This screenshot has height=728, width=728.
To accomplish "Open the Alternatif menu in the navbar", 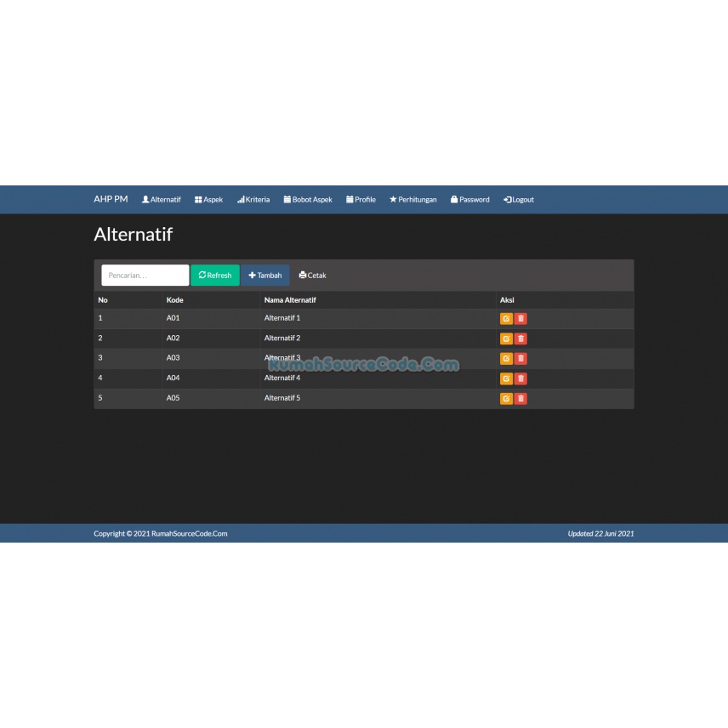I will [x=161, y=200].
